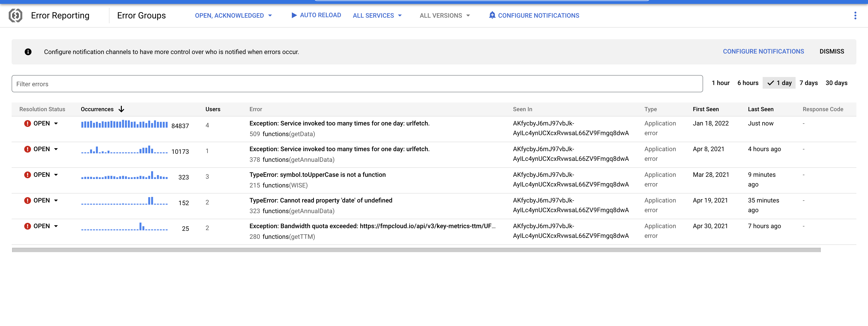Open the Bandwidth quota exceeded error
The image size is (868, 326).
coord(372,226)
